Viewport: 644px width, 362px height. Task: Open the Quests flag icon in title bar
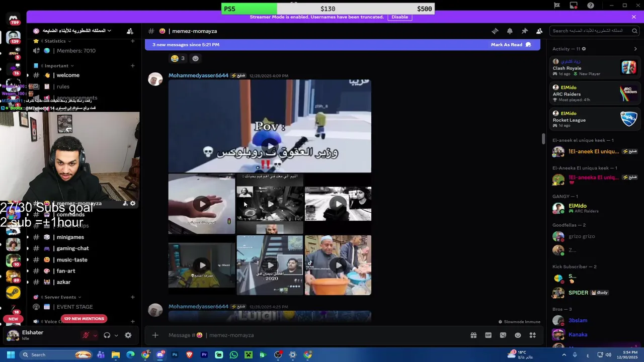click(x=557, y=6)
